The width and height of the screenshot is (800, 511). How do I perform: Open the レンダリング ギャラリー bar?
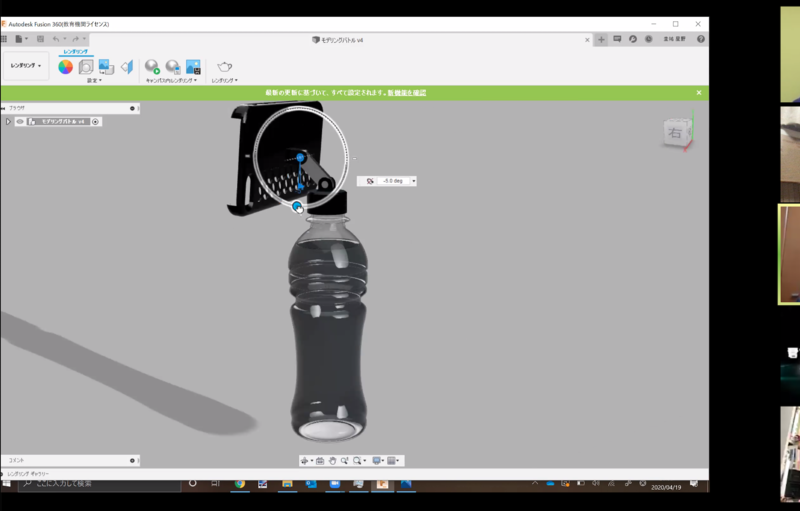(x=28, y=474)
